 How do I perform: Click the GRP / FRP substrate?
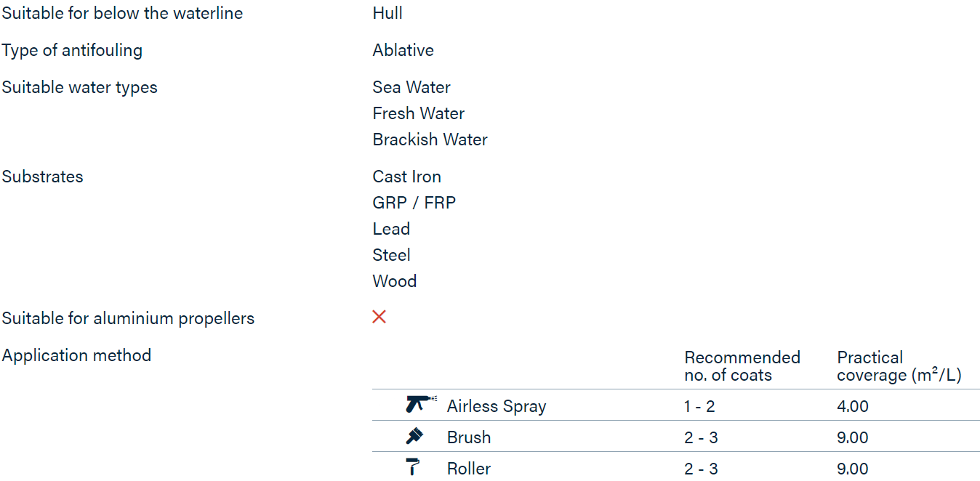coord(414,203)
